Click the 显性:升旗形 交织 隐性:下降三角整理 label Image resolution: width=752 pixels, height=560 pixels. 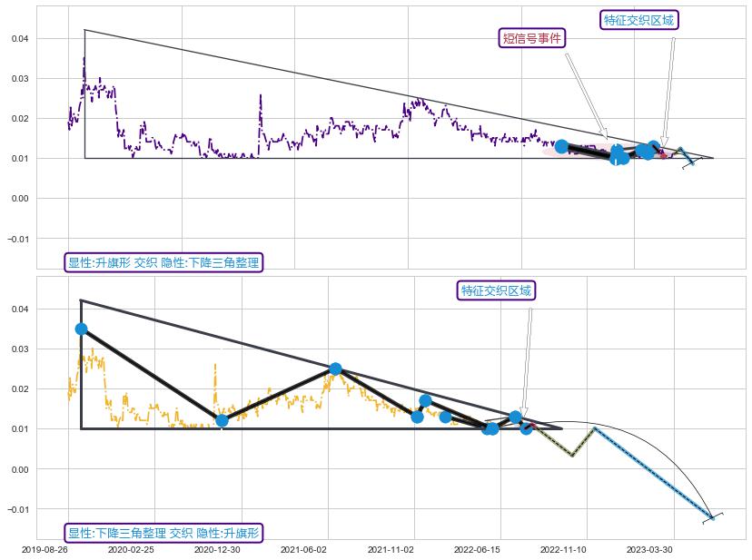pyautogui.click(x=164, y=262)
